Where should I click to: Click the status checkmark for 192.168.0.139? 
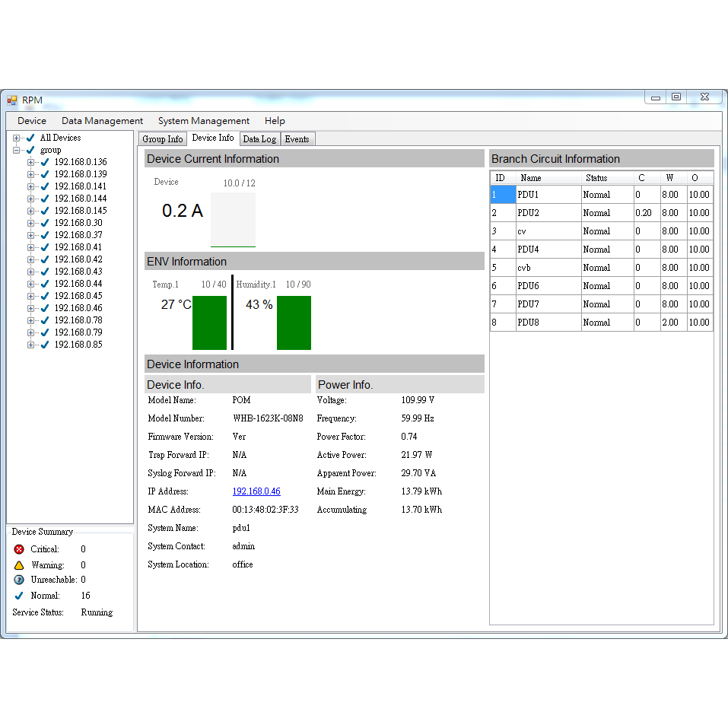[45, 174]
